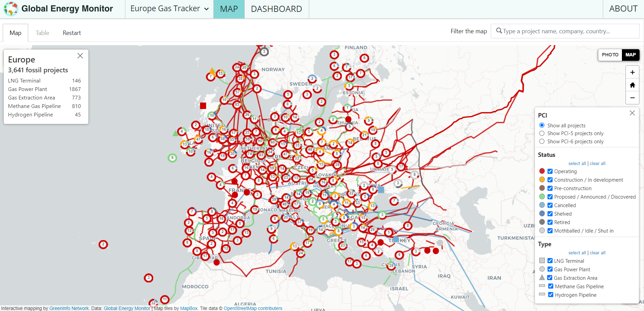Select Show PCI-5 projects only
The width and height of the screenshot is (644, 311).
(x=542, y=133)
